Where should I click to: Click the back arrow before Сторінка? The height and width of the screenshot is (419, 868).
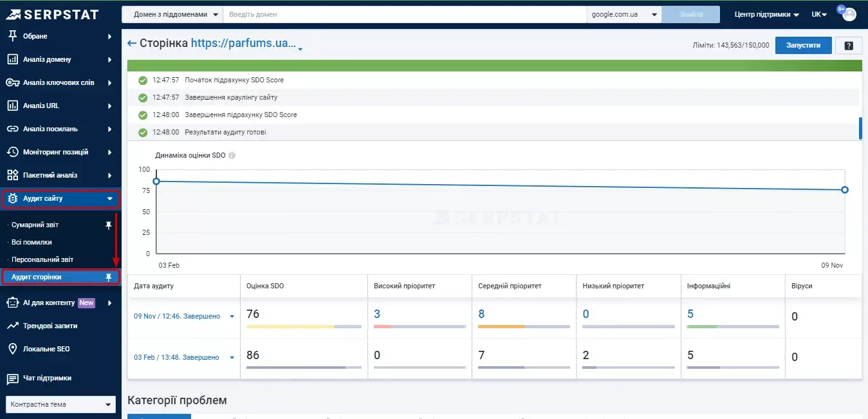pyautogui.click(x=132, y=43)
